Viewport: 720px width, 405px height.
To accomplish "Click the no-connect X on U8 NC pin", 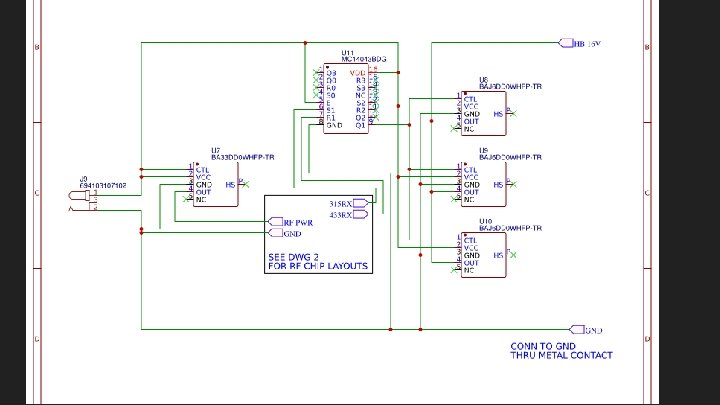I will [x=454, y=129].
